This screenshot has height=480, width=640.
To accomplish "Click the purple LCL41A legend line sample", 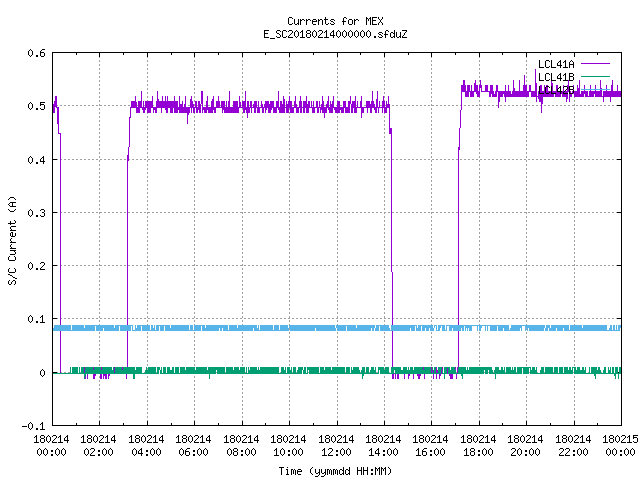I will [595, 64].
